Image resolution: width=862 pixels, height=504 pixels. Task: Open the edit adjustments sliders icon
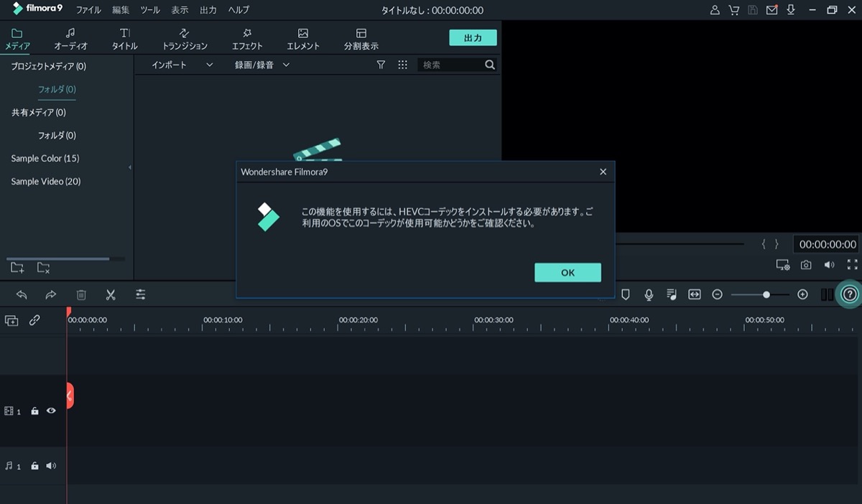pyautogui.click(x=140, y=294)
